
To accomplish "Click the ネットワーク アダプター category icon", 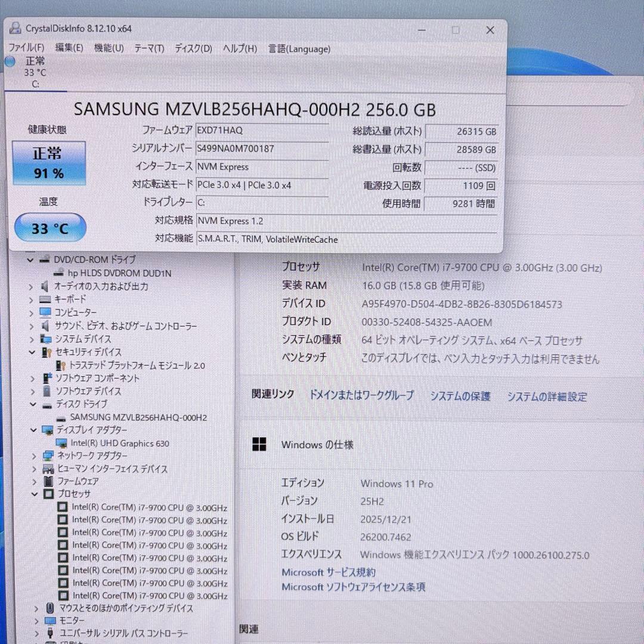I will click(46, 456).
